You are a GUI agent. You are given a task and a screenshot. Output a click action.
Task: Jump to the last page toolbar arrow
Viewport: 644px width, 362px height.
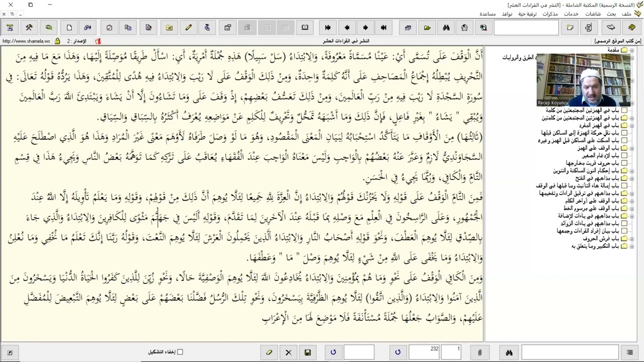384,28
